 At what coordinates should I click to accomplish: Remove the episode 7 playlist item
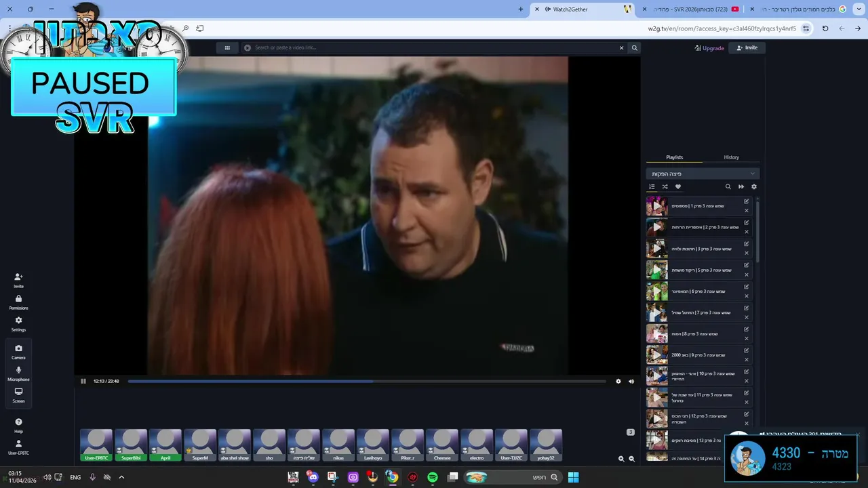pos(747,317)
